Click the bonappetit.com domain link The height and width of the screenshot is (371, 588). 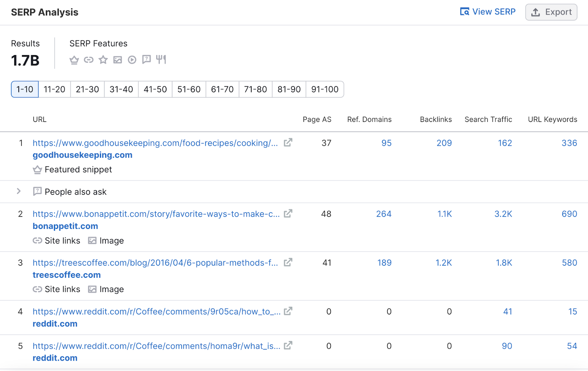[65, 226]
